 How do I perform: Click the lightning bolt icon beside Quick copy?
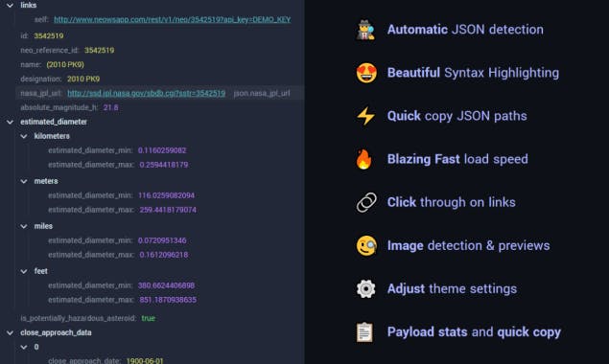tap(365, 116)
